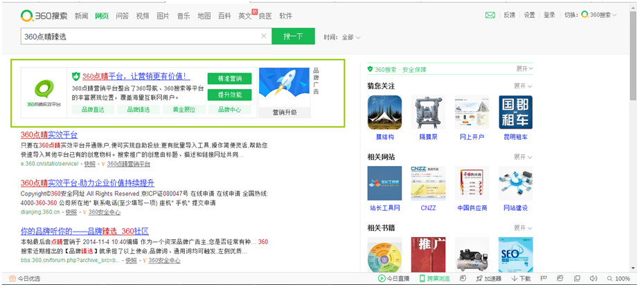Screen dimensions: 644x289
Task: Open 下载 download arrow in status bar
Action: 515,279
